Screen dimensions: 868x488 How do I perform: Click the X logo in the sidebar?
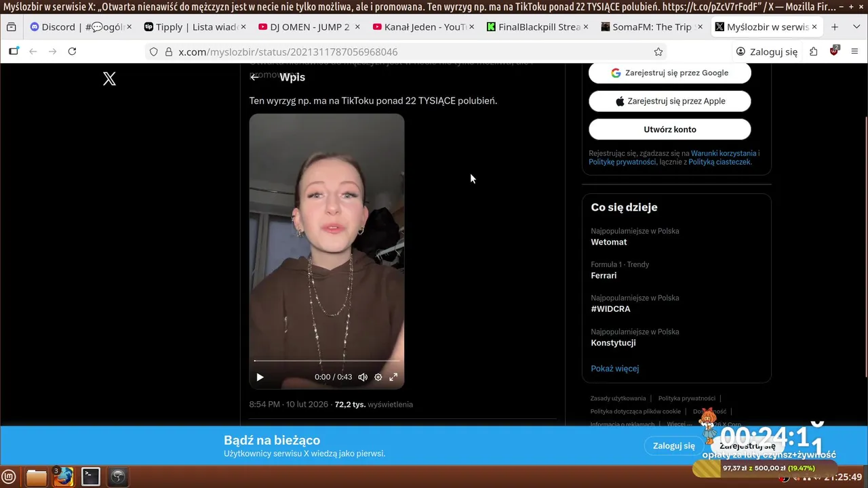[109, 79]
